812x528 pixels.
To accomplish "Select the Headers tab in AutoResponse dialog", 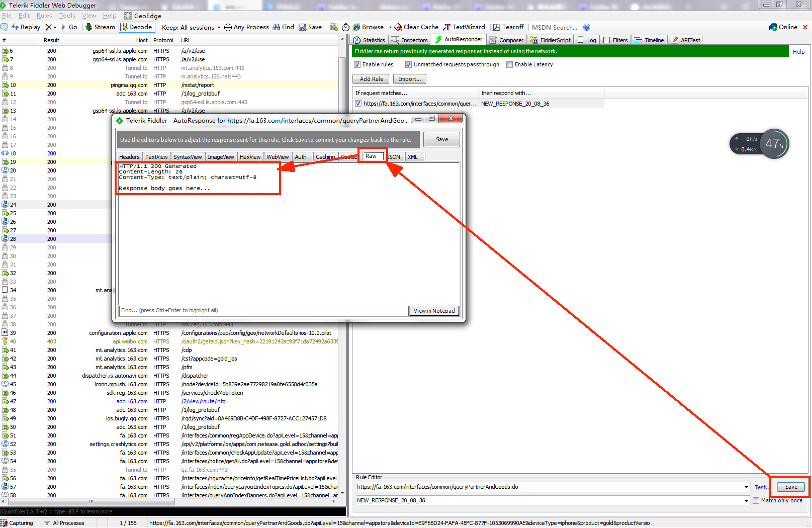I will click(129, 157).
